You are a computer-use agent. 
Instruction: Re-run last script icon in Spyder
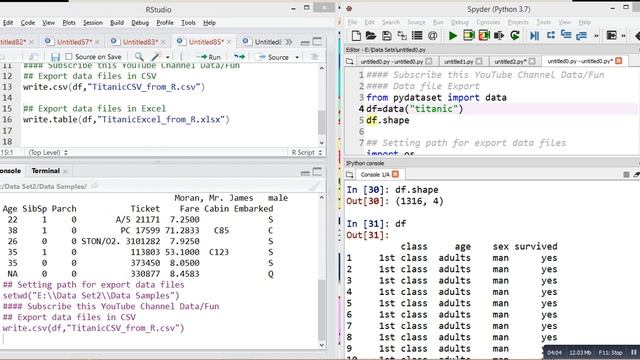point(515,36)
